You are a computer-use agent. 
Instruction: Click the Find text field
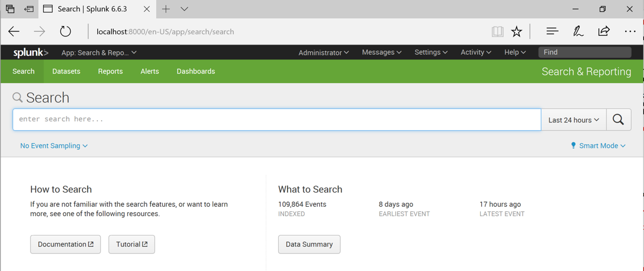click(x=584, y=52)
